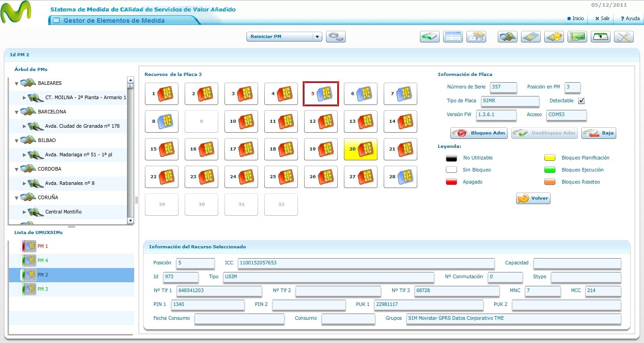Expand Avda. Ciudad de Granada nº 178 node
The width and height of the screenshot is (644, 343).
(x=25, y=126)
